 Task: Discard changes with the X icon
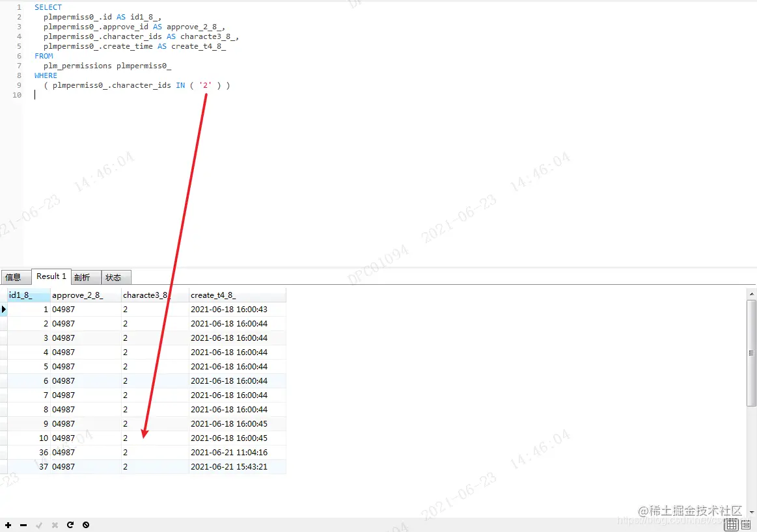[x=55, y=525]
